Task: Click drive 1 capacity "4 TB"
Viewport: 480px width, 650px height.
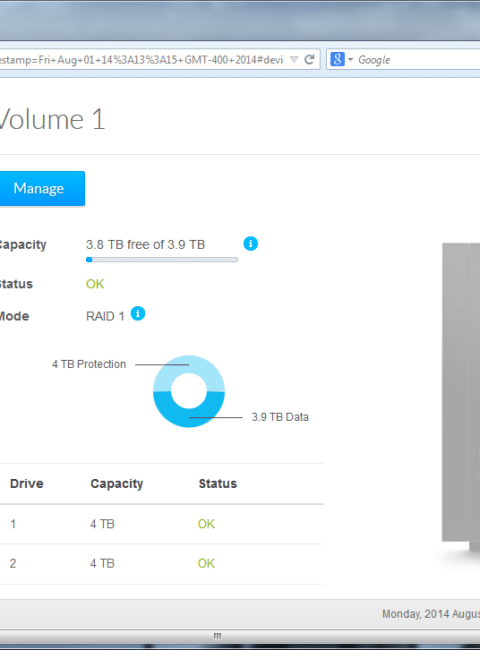Action: (102, 524)
